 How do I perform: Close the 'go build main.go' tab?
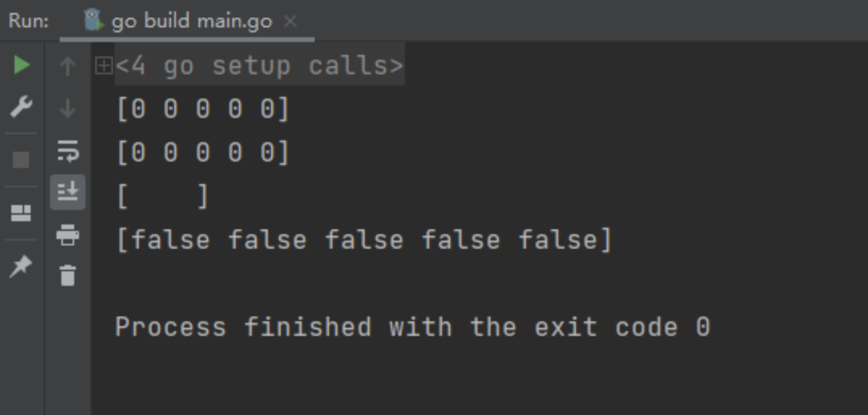(x=290, y=21)
